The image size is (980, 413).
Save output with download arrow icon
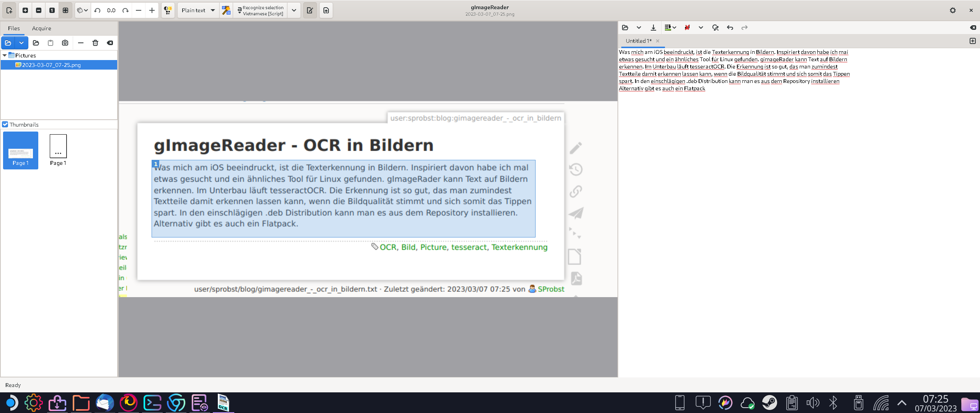click(653, 28)
